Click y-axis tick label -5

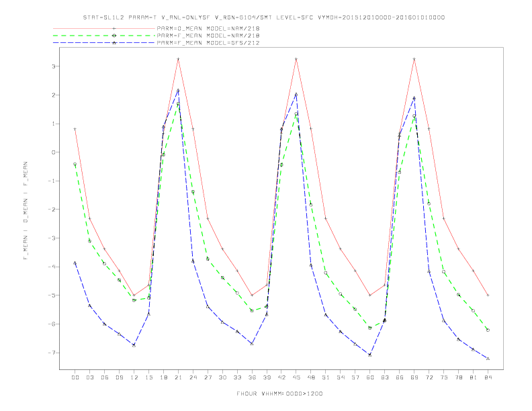[52, 295]
